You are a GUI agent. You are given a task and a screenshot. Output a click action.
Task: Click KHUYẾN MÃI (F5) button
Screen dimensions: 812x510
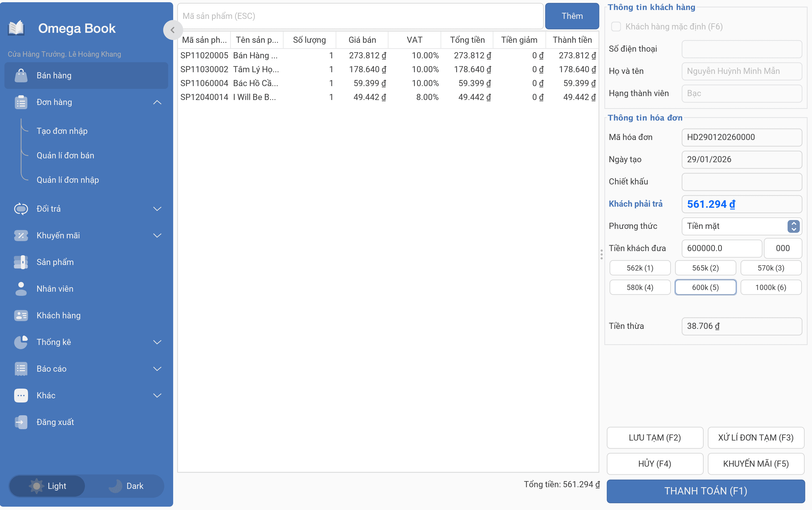pos(756,464)
